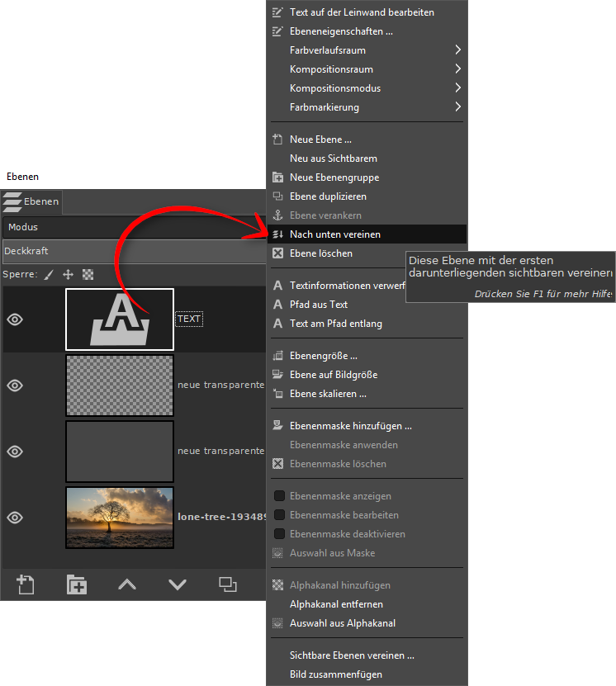Click icon beside Ebeneneigenschaften
Screen dimensions: 616x686
[x=277, y=31]
